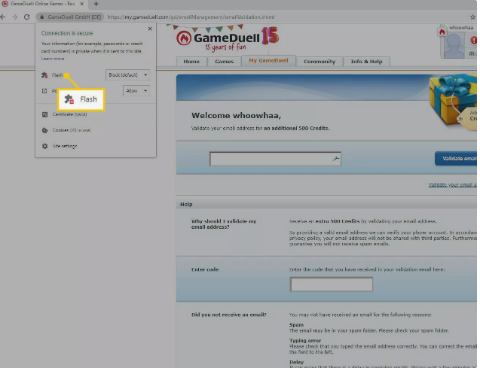View Cookies in use entry
480x369 pixels.
(x=67, y=130)
